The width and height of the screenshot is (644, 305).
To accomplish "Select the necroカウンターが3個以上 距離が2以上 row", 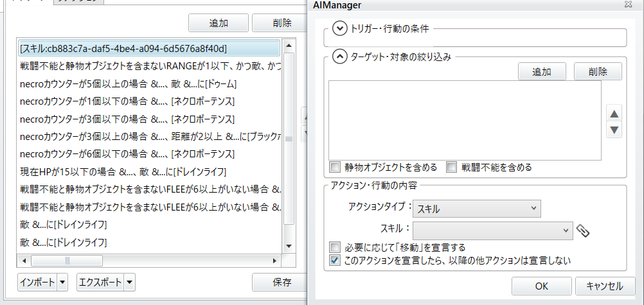I will tap(150, 136).
